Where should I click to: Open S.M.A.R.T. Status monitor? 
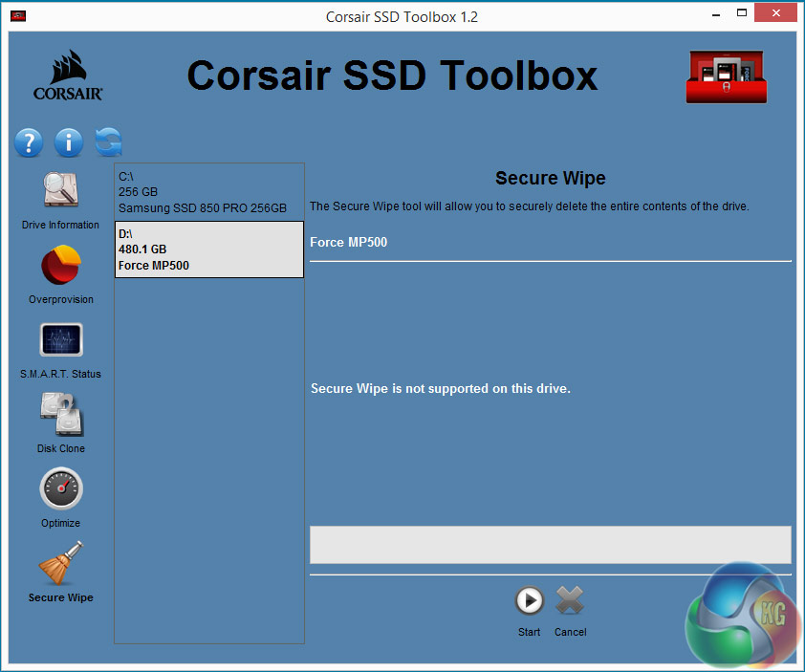(60, 341)
